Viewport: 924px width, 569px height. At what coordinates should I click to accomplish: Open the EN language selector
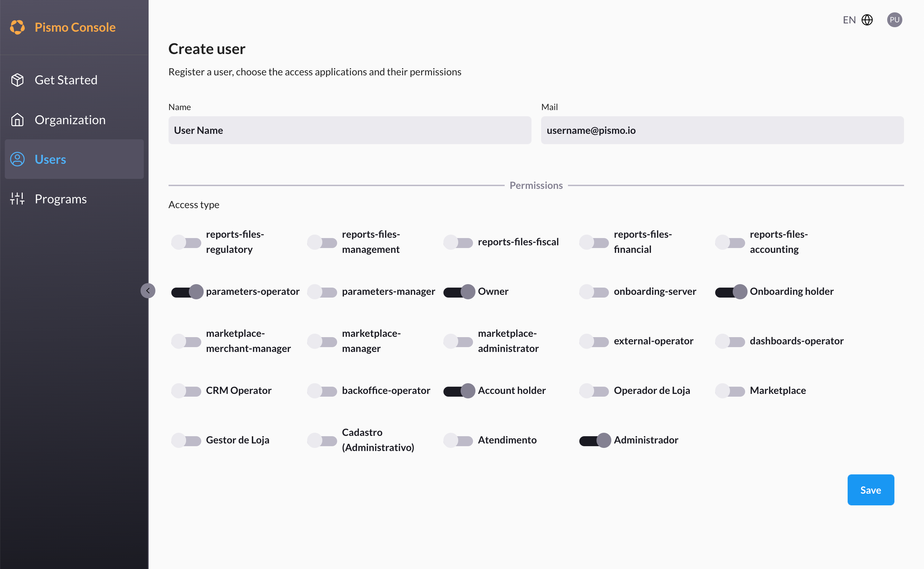coord(849,20)
